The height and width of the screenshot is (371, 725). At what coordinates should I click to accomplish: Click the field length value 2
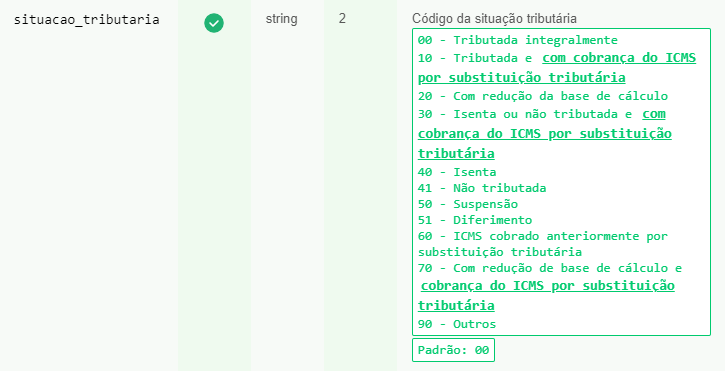coord(342,19)
